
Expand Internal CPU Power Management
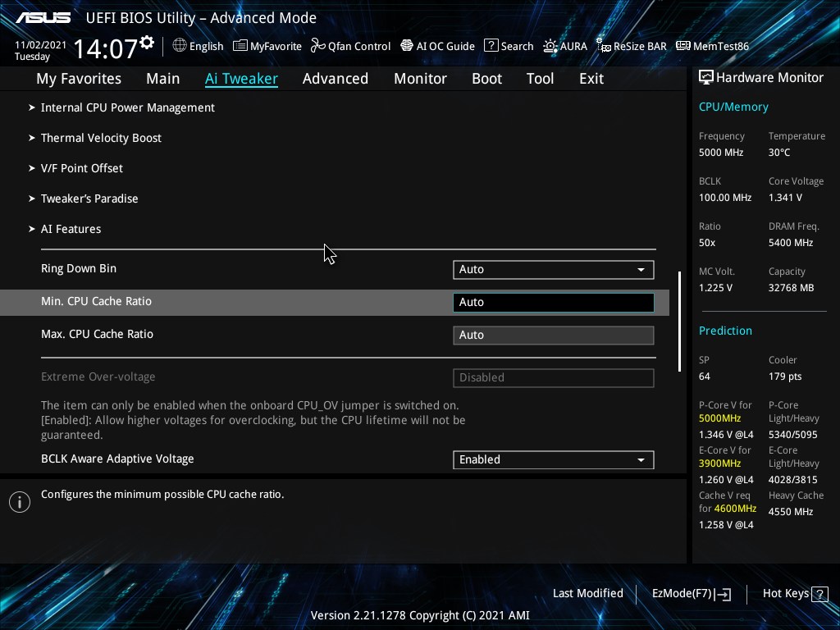coord(127,107)
